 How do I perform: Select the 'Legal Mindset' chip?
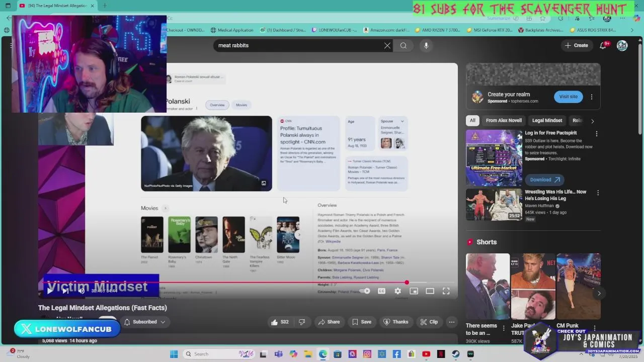tap(547, 121)
